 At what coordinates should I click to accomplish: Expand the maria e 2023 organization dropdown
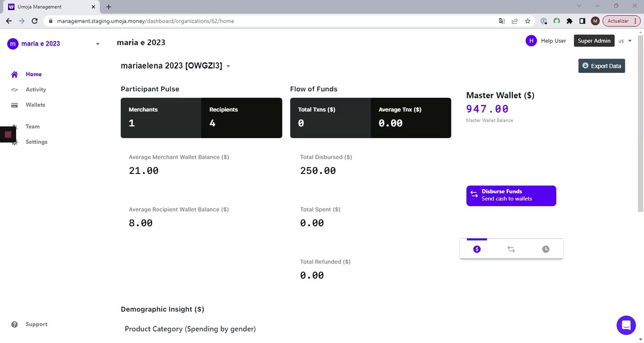[98, 44]
